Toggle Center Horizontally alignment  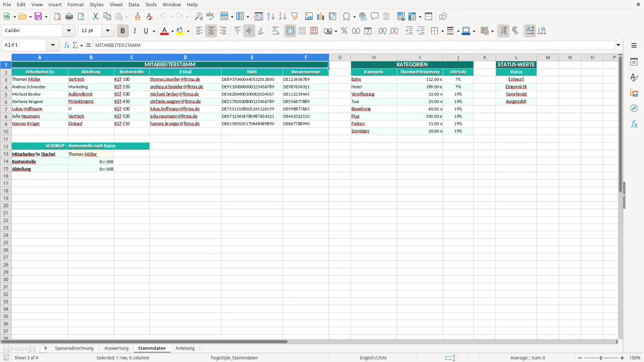pos(211,31)
